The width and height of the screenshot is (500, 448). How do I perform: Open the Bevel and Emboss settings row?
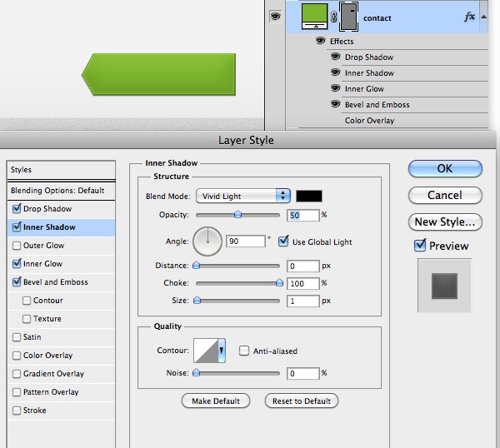point(61,282)
